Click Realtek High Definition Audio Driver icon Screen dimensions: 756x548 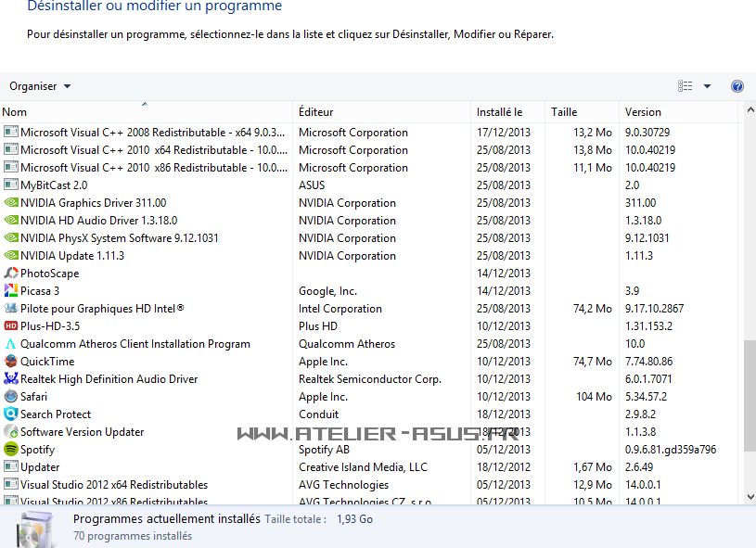pos(11,379)
